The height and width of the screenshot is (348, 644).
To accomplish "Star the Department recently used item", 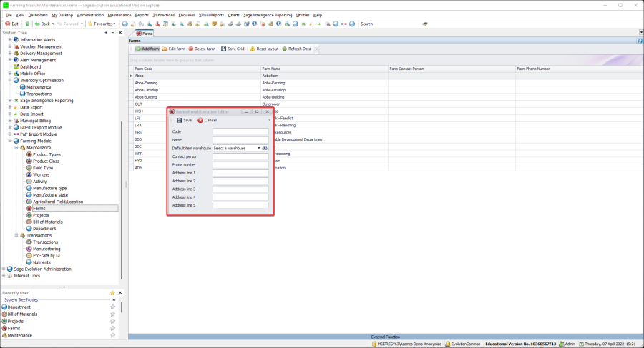I will 112,307.
